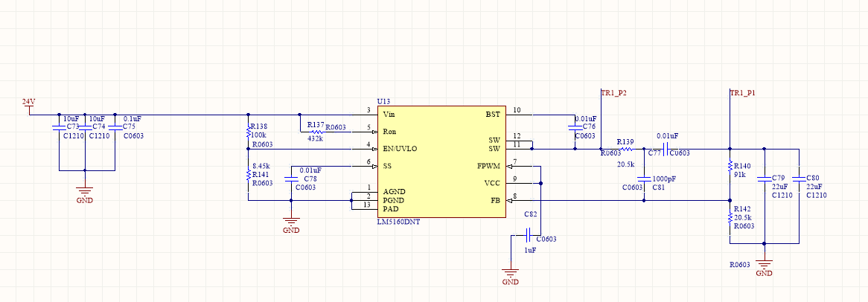868x302 pixels.
Task: Select designator C74
Action: point(98,127)
